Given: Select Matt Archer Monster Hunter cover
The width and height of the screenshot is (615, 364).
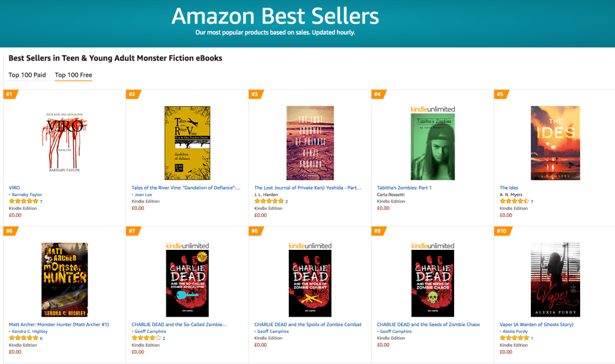Looking at the screenshot, I should click(65, 280).
